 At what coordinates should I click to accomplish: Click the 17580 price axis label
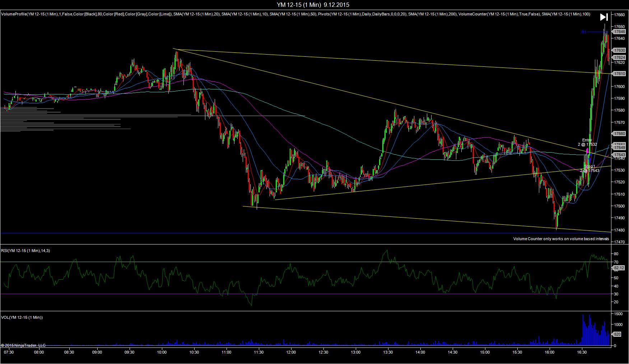(619, 111)
